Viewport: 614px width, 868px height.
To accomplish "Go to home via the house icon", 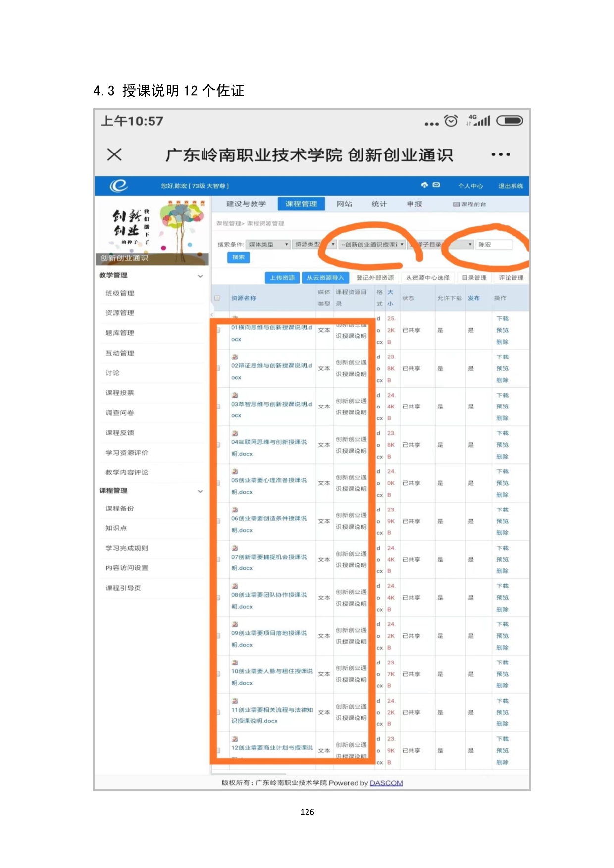I will (x=424, y=185).
